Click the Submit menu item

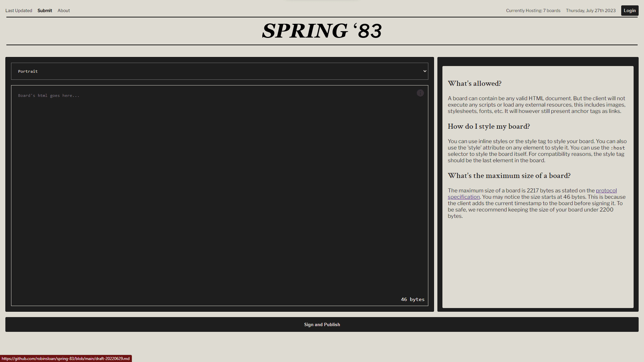click(x=45, y=11)
